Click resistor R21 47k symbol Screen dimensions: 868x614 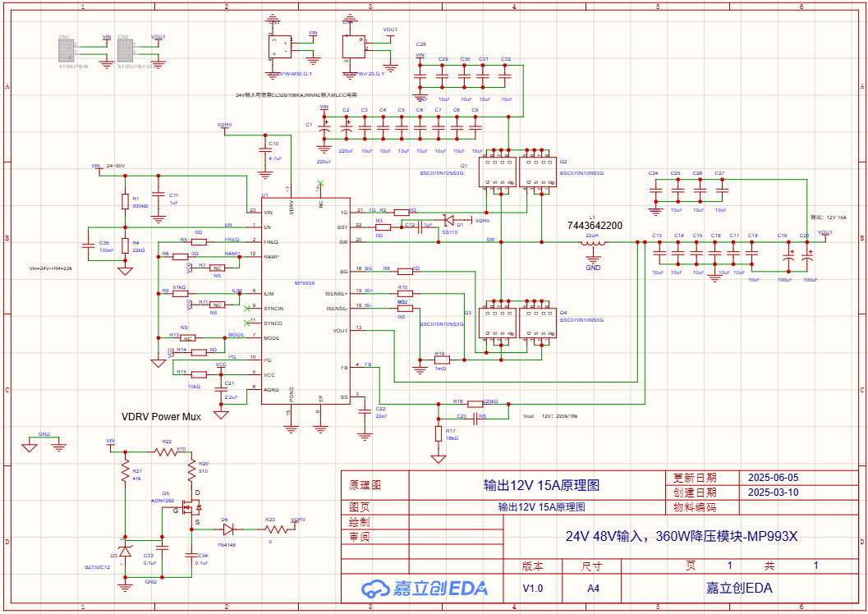(125, 472)
